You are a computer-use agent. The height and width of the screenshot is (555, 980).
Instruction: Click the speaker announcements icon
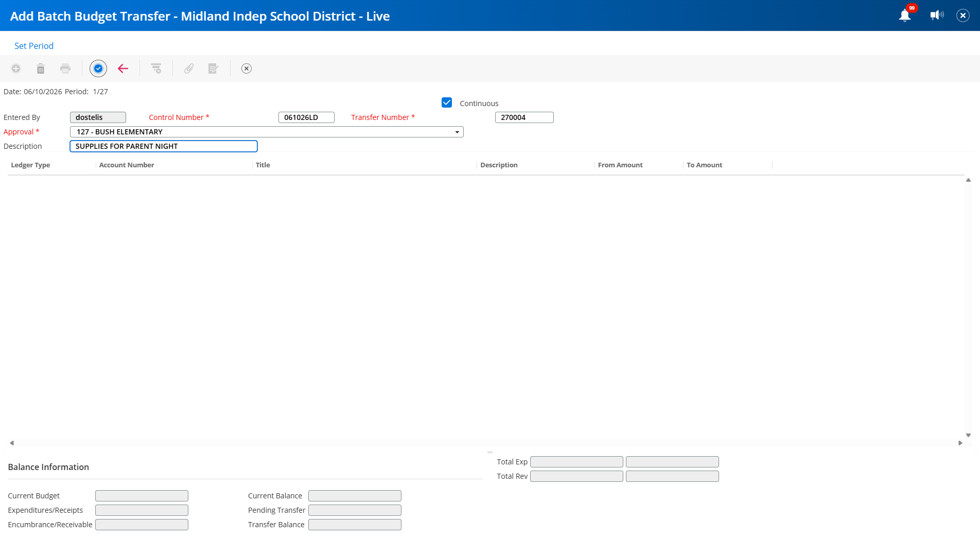[x=937, y=15]
